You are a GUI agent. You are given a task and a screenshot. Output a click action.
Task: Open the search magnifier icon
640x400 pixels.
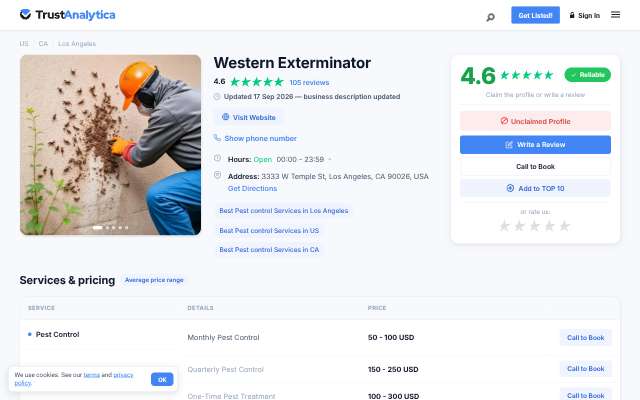pyautogui.click(x=490, y=17)
